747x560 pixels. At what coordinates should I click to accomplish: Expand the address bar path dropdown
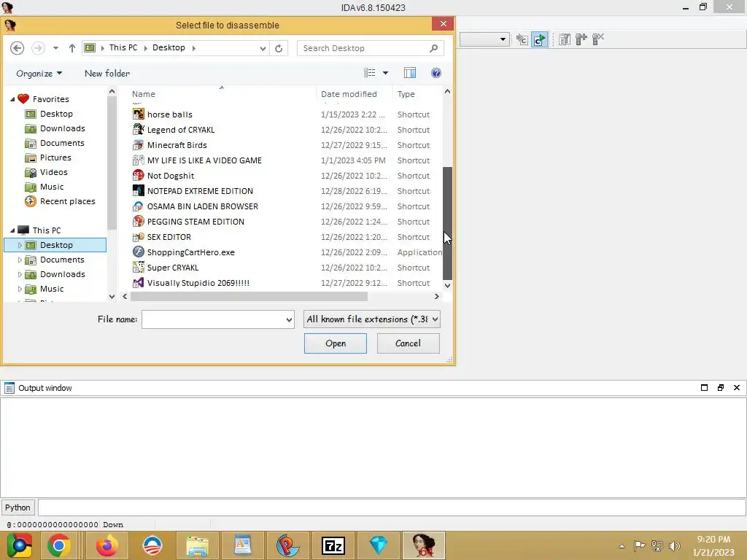263,48
